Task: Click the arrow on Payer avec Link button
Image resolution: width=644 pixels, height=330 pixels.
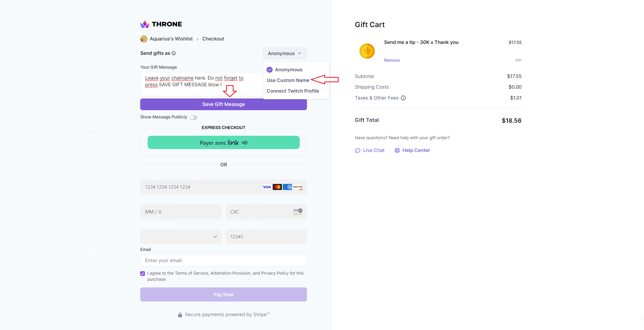Action: pyautogui.click(x=244, y=143)
